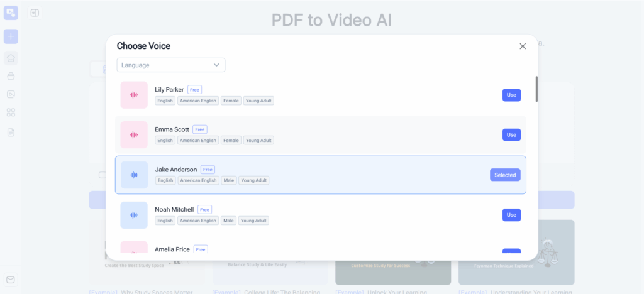
Task: Toggle the sidebar panel icon at top
Action: [x=35, y=13]
